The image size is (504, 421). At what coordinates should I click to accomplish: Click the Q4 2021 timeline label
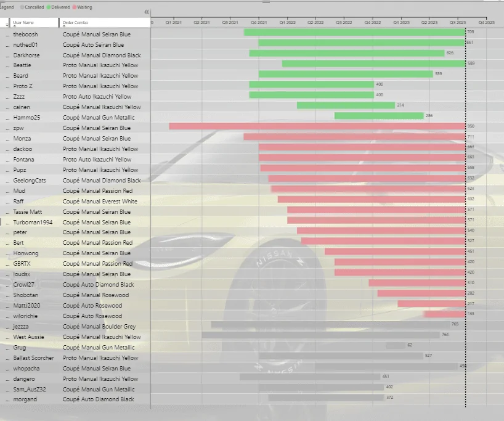coord(259,23)
